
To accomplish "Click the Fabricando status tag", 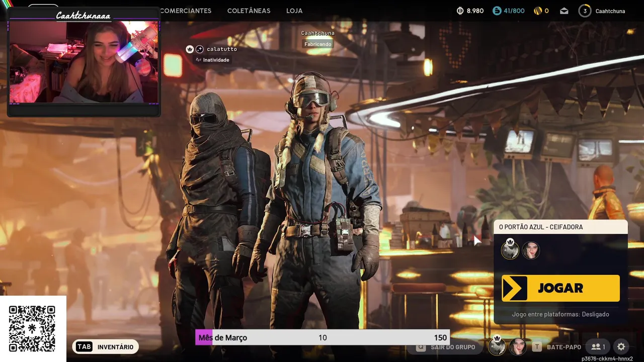I will click(318, 44).
